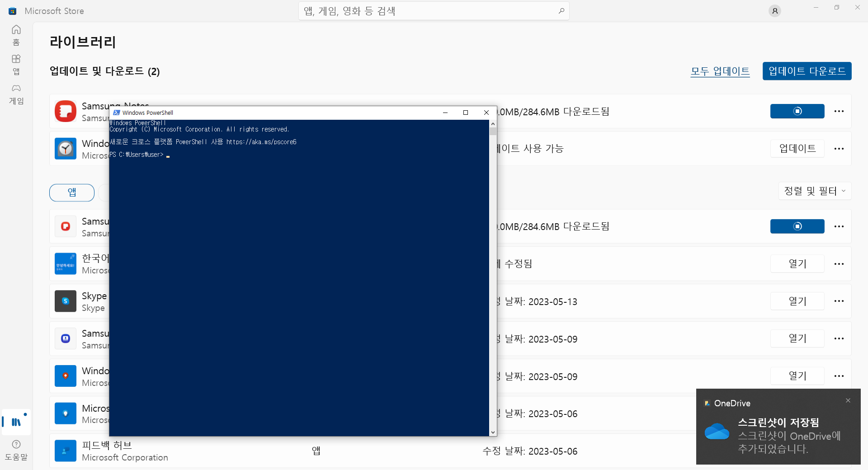Image resolution: width=868 pixels, height=470 pixels.
Task: Select the 앱 filter chip
Action: click(72, 193)
